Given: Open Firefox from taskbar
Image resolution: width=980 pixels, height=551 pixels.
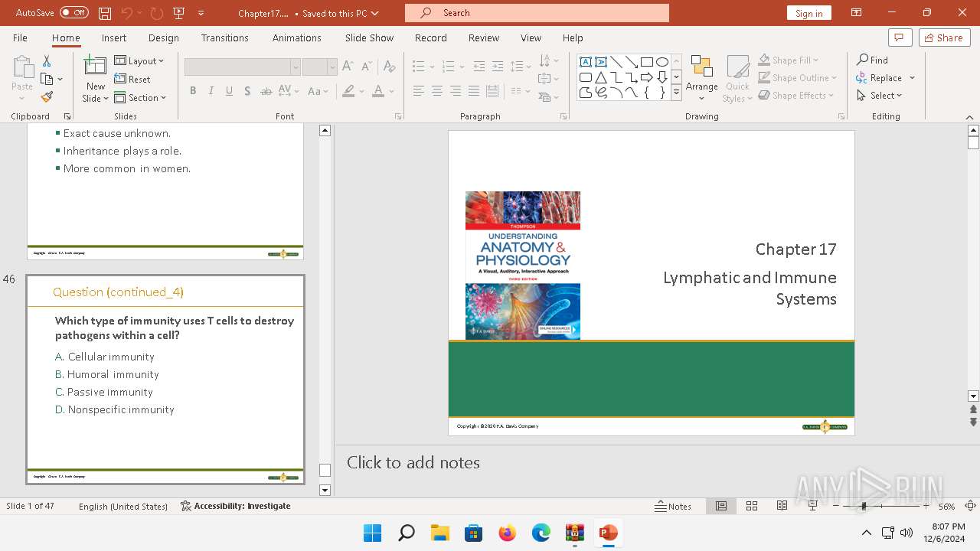Looking at the screenshot, I should pos(508,533).
